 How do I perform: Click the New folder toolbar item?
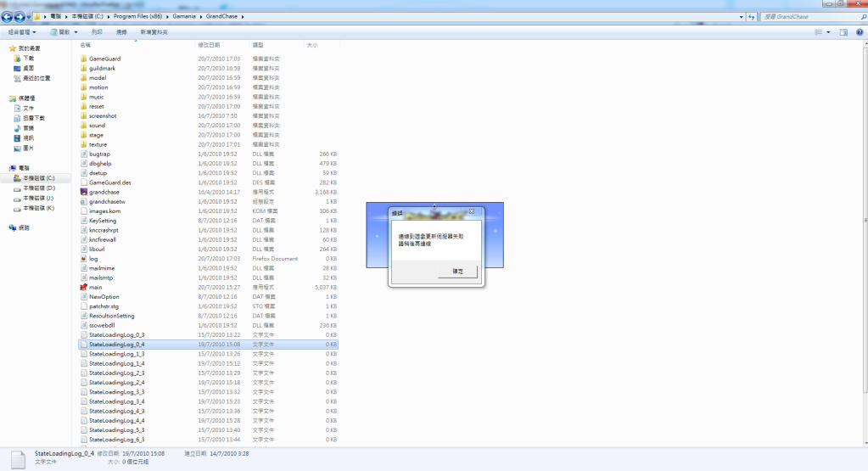154,32
